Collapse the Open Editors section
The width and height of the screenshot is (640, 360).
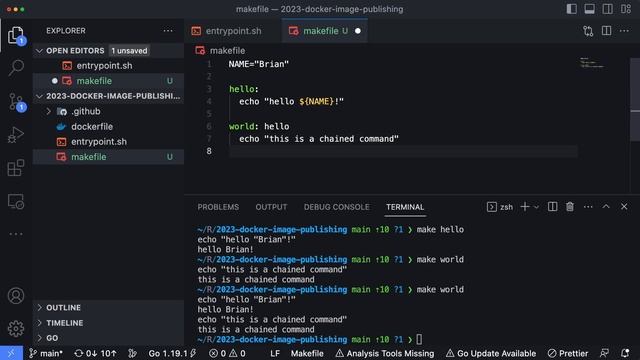(108, 51)
